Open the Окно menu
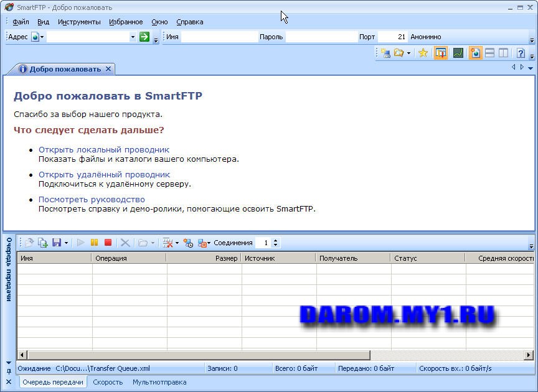Viewport: 538px width, 392px height. click(x=159, y=22)
